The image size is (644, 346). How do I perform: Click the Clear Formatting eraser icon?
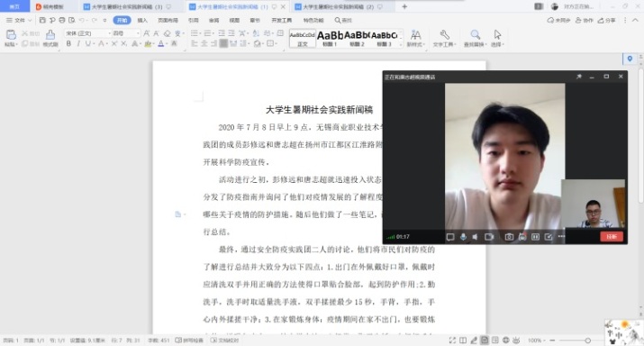click(x=168, y=33)
